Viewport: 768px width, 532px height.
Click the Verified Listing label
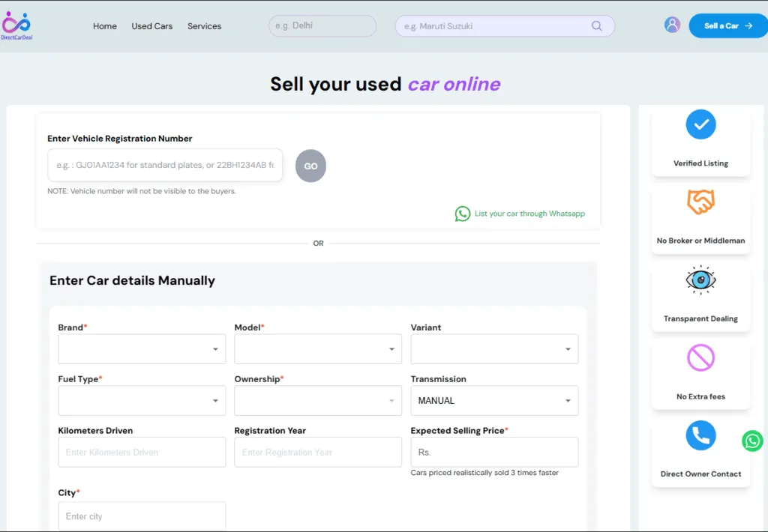(x=700, y=163)
